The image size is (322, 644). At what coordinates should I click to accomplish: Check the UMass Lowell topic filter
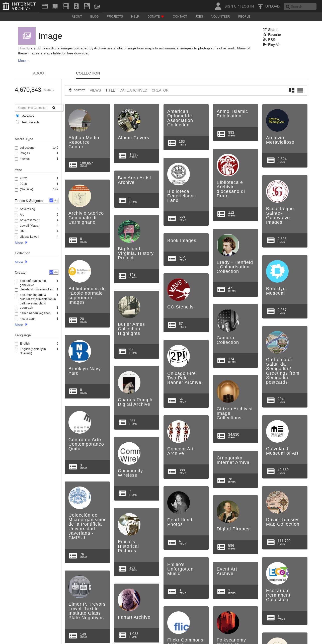pyautogui.click(x=16, y=237)
